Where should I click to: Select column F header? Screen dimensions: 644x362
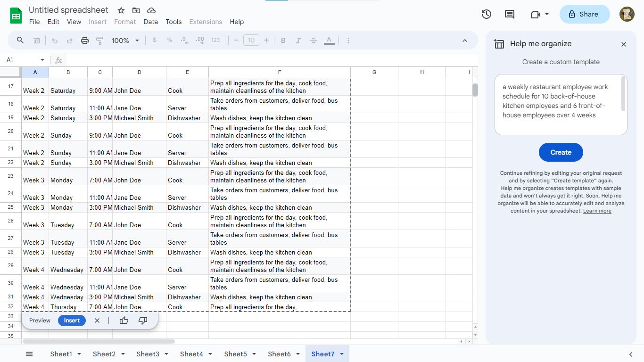(280, 72)
